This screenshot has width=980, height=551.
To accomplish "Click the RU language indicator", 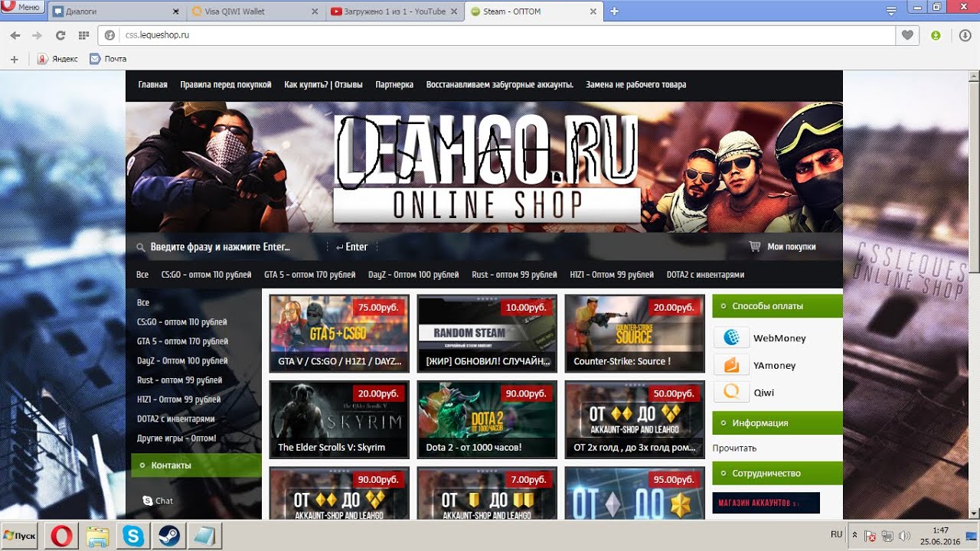I will 836,534.
